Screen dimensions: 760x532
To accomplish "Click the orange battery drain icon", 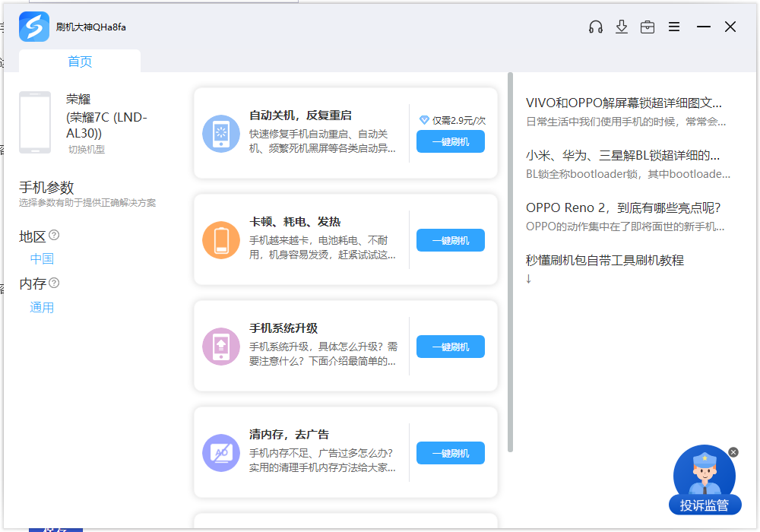I will point(221,240).
